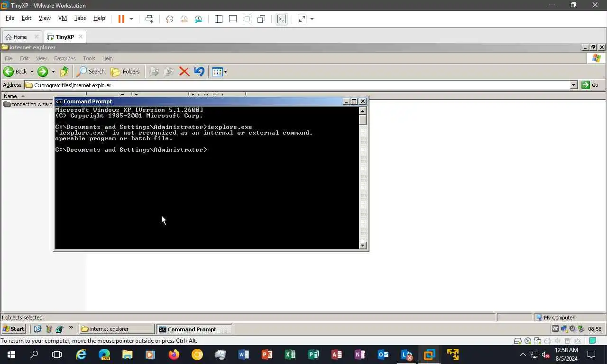Open the power options dropdown beside pause

tap(131, 19)
